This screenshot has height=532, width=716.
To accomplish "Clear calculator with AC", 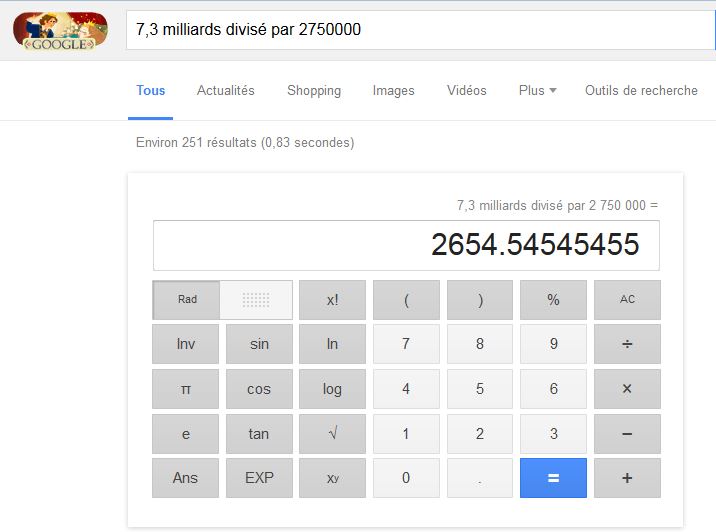I will tap(627, 300).
